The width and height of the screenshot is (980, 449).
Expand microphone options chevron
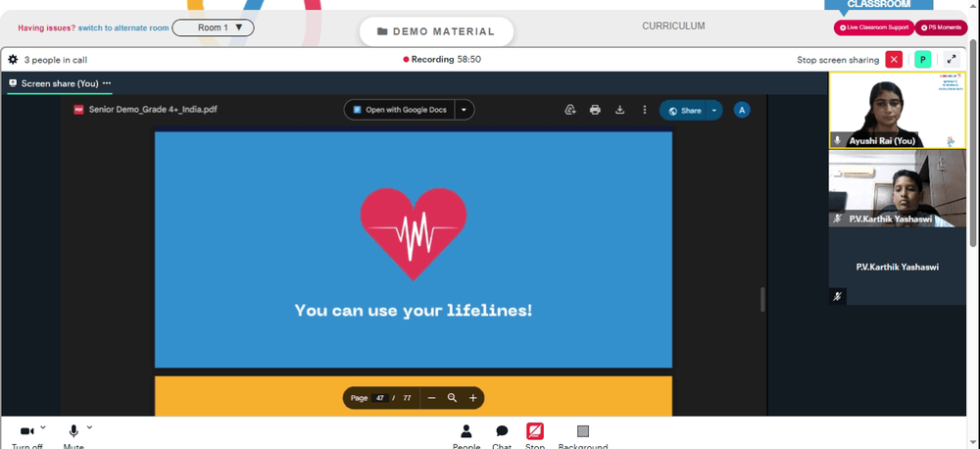89,427
